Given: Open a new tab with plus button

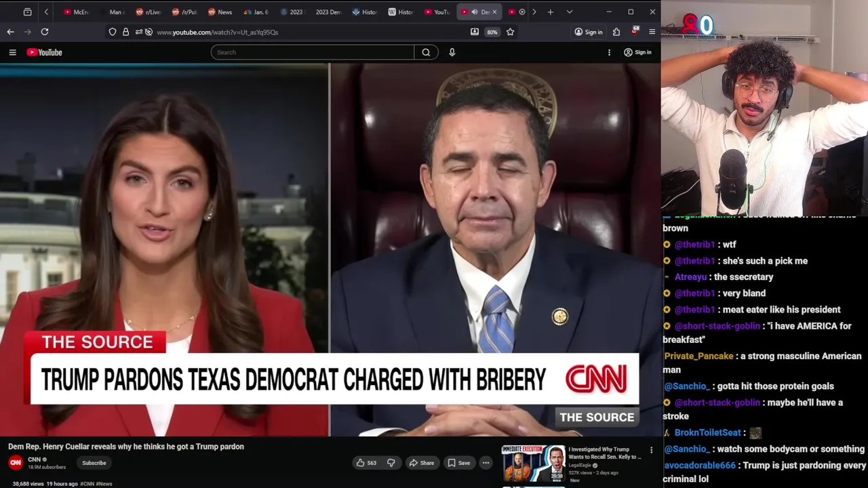Looking at the screenshot, I should (x=550, y=12).
